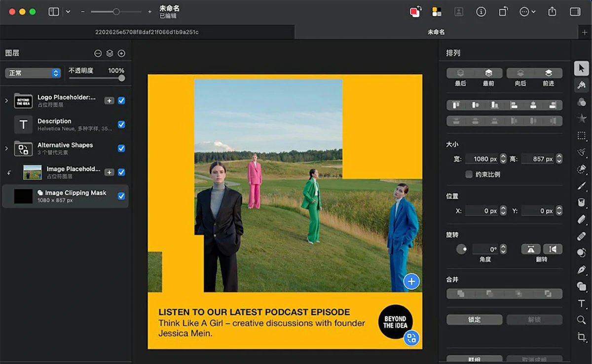Image resolution: width=592 pixels, height=364 pixels.
Task: Expand the Logo Placeholder layer group
Action: (x=6, y=101)
